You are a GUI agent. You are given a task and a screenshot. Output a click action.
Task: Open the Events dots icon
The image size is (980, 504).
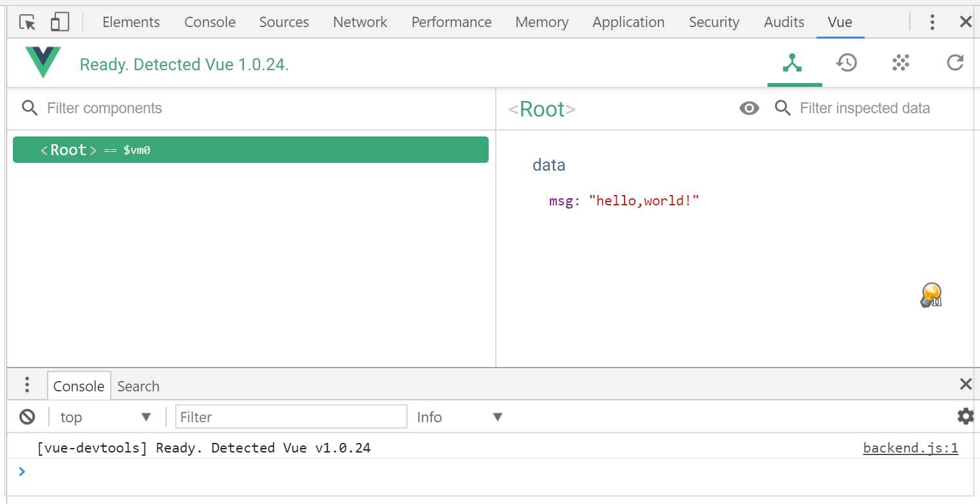pos(900,62)
